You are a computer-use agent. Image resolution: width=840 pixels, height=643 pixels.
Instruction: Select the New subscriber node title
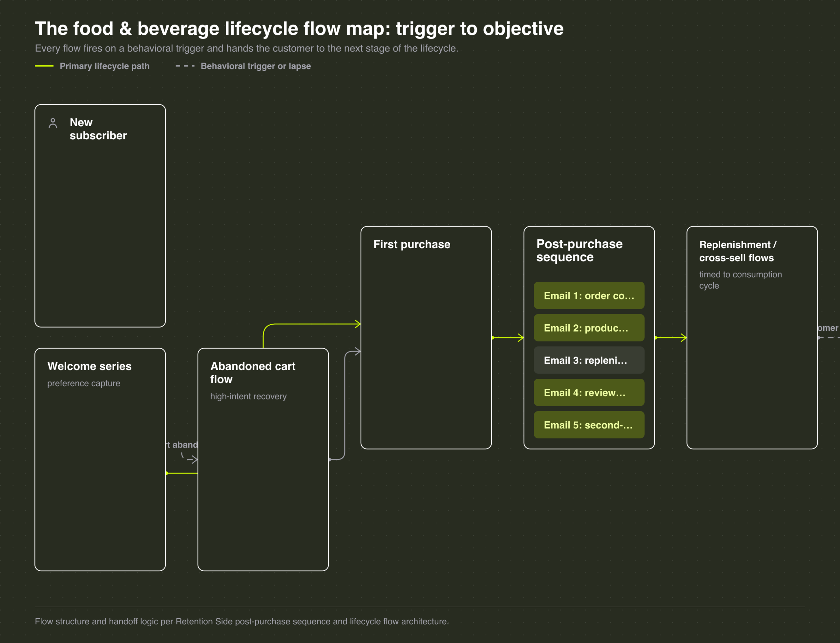tap(98, 129)
